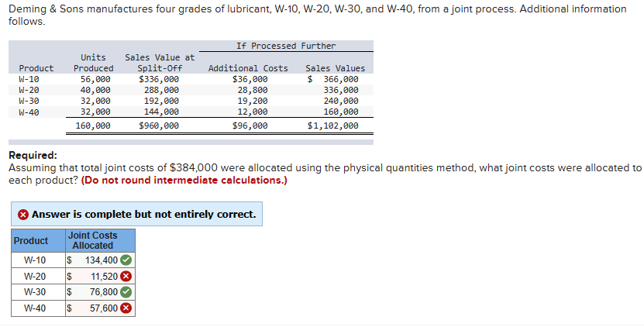Select the W-10 joint cost field 134,400
This screenshot has height=327, width=644.
[100, 260]
